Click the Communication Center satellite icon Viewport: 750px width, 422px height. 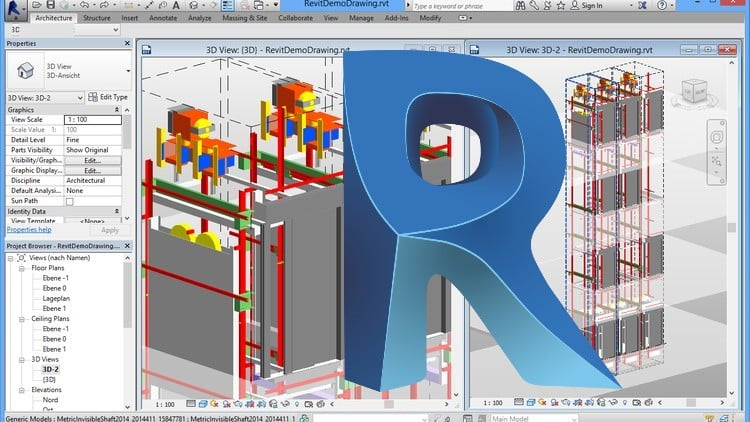pos(547,5)
